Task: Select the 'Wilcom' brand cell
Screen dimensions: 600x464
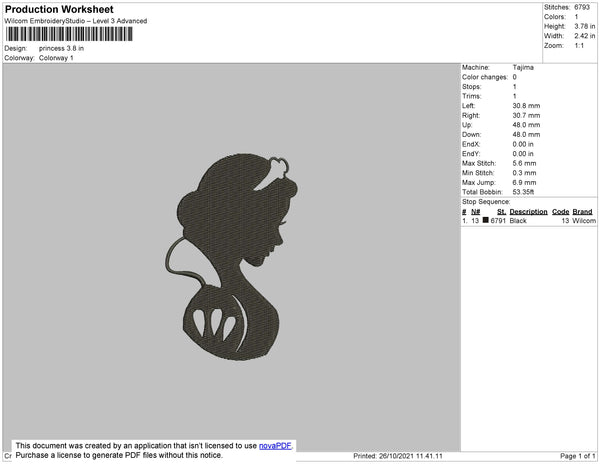Action: (x=584, y=221)
